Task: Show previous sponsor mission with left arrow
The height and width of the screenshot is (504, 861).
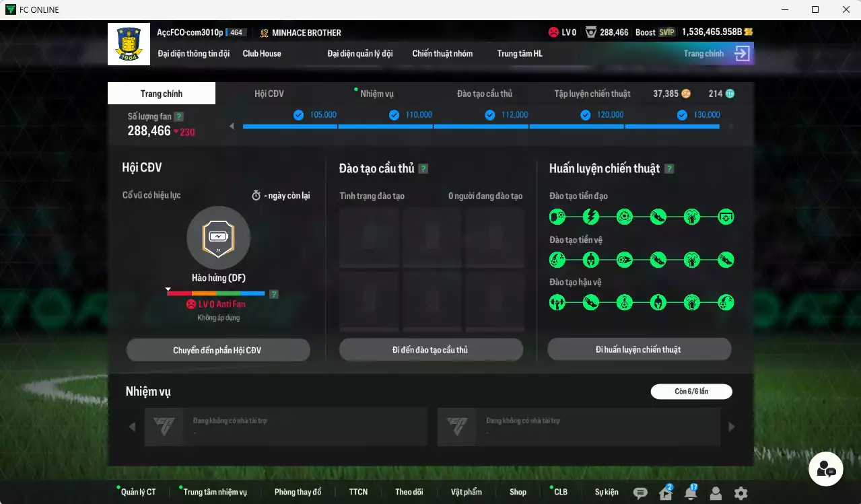Action: coord(132,427)
